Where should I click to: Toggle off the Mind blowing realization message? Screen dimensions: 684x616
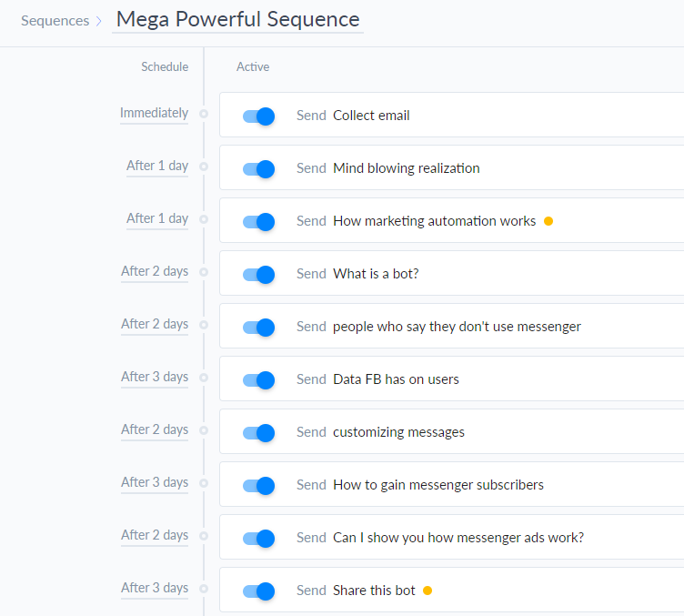[258, 168]
